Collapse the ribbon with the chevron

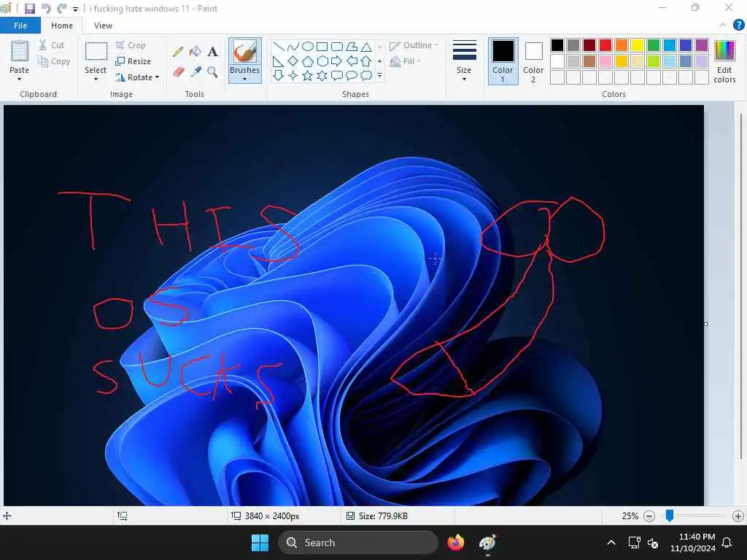723,26
